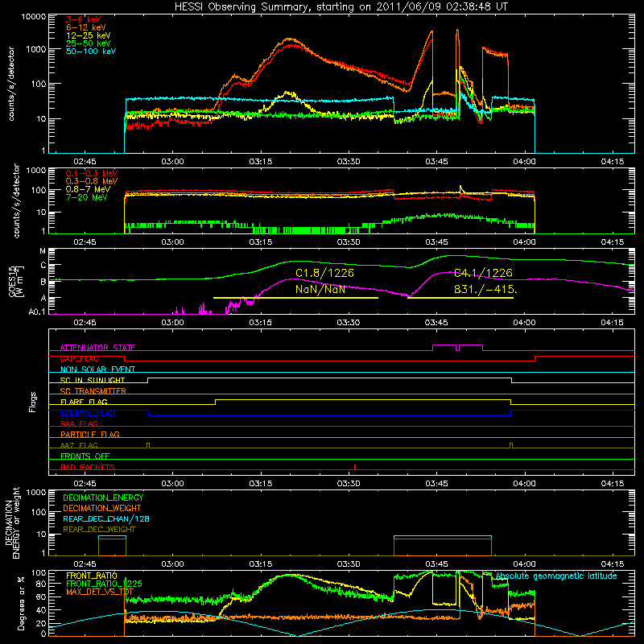
Task: Click the M class tick on GOES axis
Action: [43, 251]
